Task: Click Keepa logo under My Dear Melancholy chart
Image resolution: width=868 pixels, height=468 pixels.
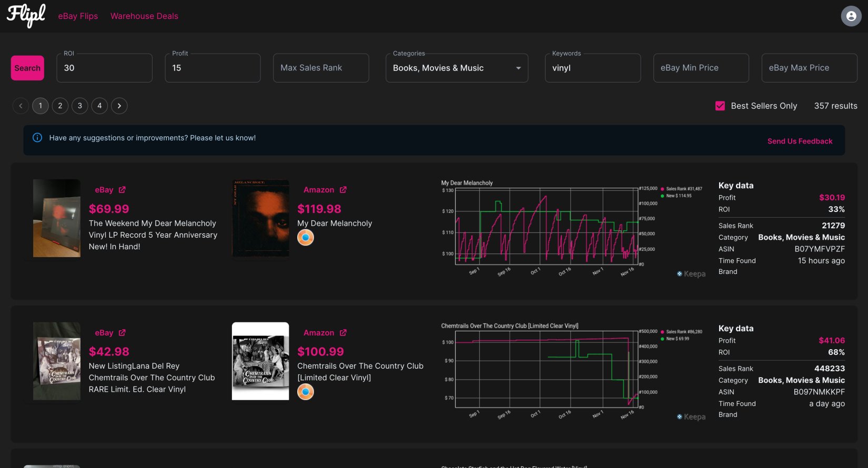Action: pyautogui.click(x=691, y=274)
